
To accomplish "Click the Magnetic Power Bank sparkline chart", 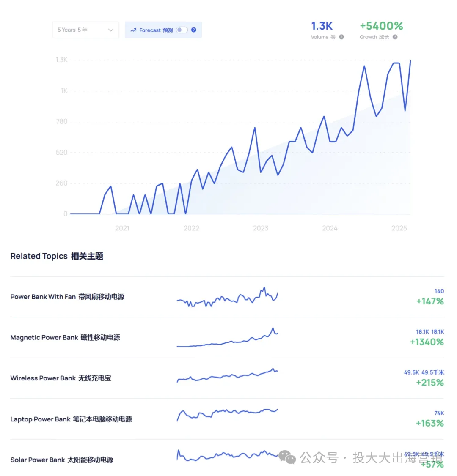I will [x=227, y=338].
